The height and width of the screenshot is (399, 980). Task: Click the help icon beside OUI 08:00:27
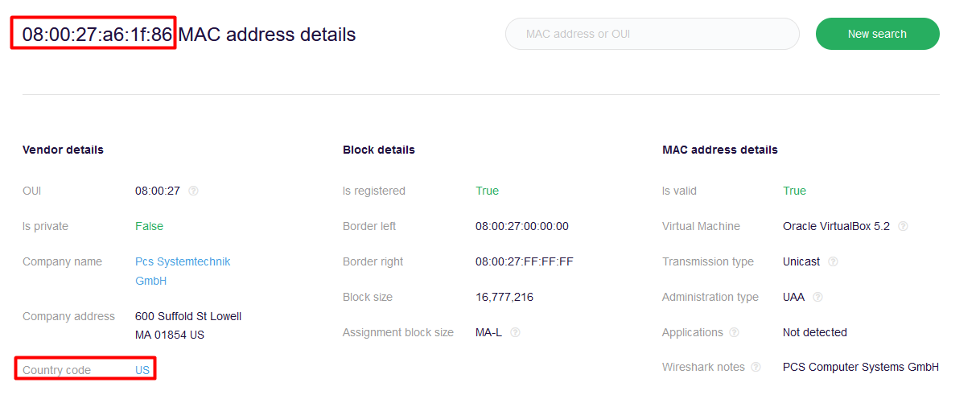193,191
